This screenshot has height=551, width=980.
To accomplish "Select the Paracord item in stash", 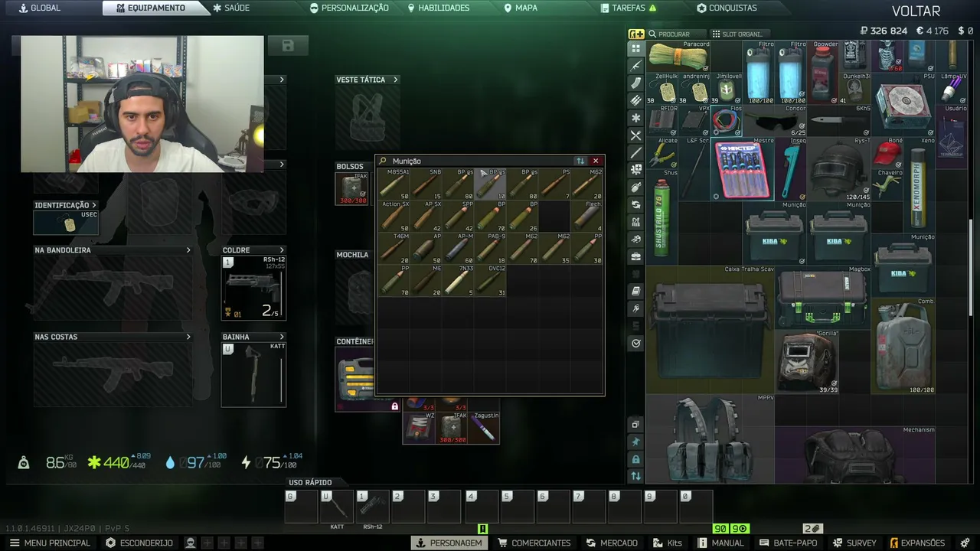I will [678, 56].
